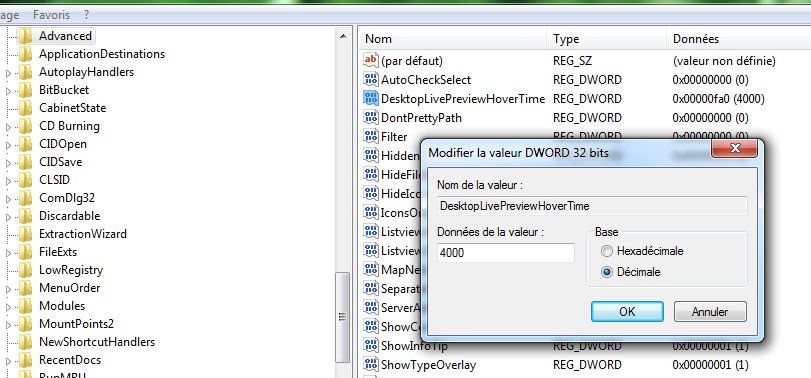Click the Advanced key folder icon
This screenshot has height=378, width=811.
point(25,36)
